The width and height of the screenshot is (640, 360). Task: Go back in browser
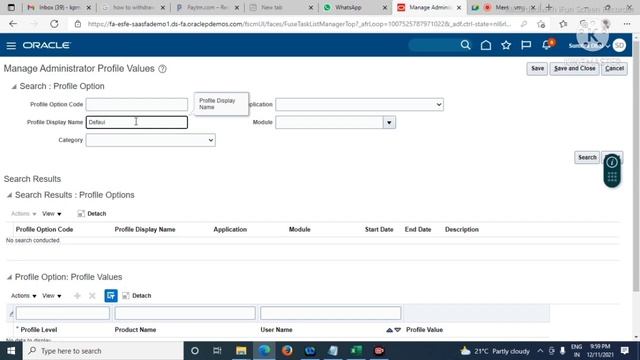[x=13, y=24]
